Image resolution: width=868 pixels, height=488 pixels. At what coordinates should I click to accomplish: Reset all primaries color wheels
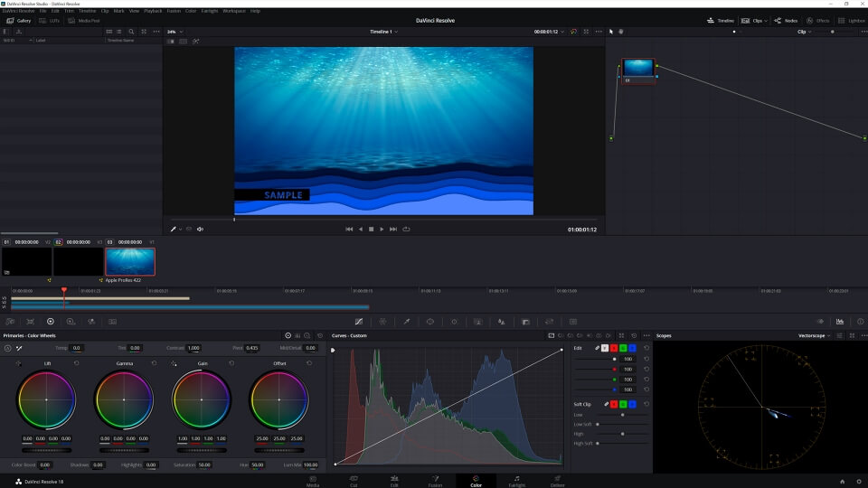point(319,336)
